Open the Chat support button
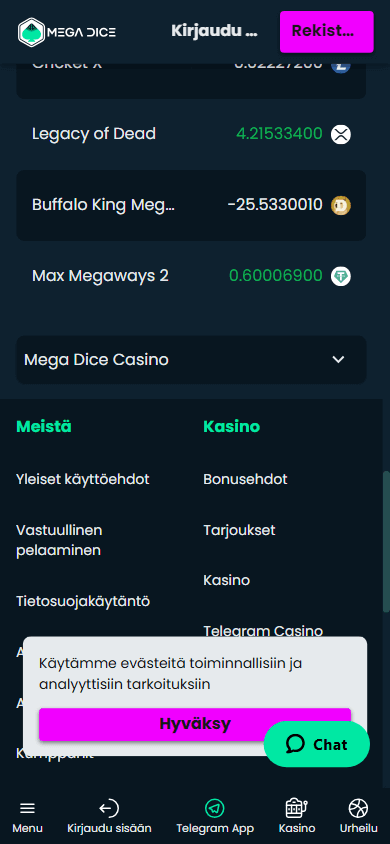This screenshot has height=844, width=390. [x=317, y=744]
